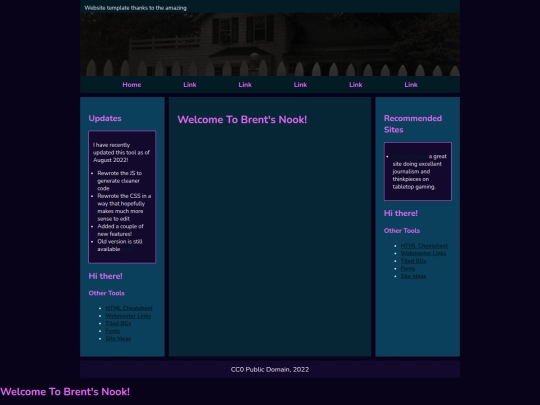The height and width of the screenshot is (405, 540).
Task: Open HTML Cheatsheet under Recommended Sites sidebar
Action: 424,246
